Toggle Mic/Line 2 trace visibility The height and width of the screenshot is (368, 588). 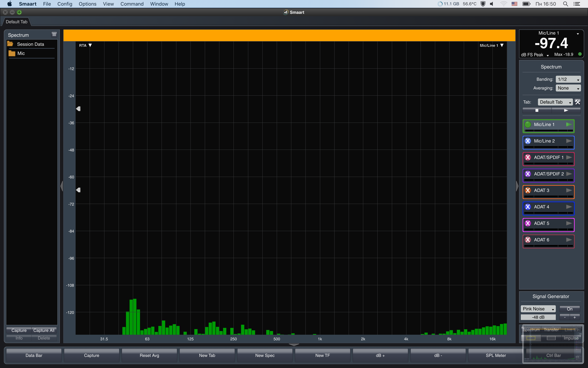(528, 141)
